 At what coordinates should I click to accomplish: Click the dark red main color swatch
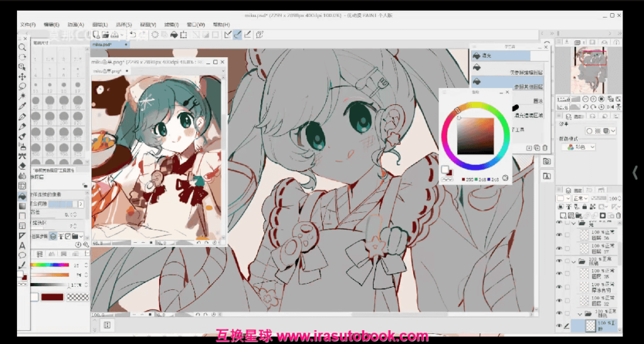[x=52, y=297]
